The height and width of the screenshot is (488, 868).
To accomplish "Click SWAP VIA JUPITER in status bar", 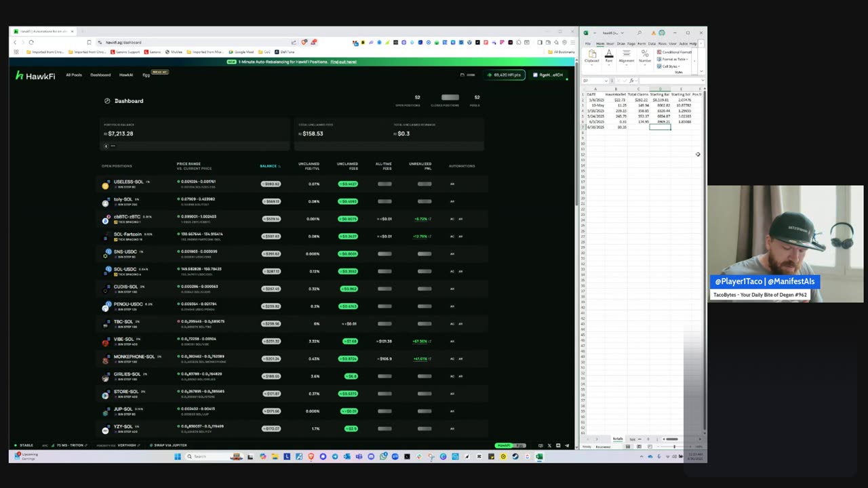I will pyautogui.click(x=168, y=445).
